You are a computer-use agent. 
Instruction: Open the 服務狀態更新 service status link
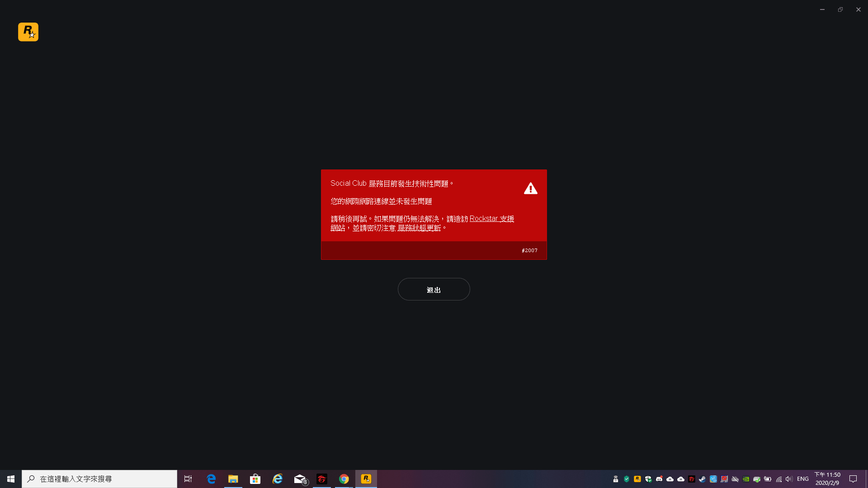tap(419, 228)
